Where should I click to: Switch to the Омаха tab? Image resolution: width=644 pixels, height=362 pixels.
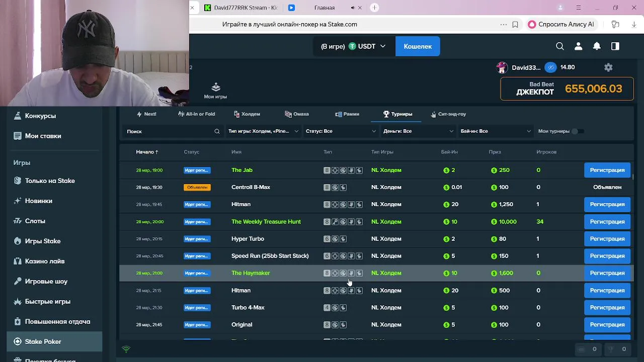coord(297,114)
